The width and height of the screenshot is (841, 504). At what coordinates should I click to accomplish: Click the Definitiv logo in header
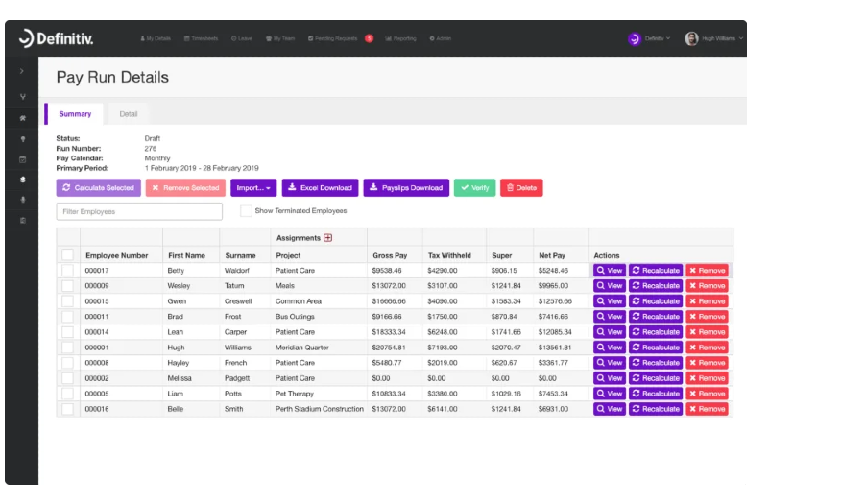point(56,38)
